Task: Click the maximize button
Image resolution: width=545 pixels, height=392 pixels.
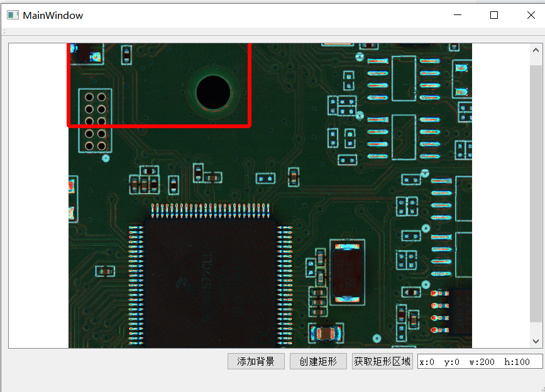Action: pos(494,14)
